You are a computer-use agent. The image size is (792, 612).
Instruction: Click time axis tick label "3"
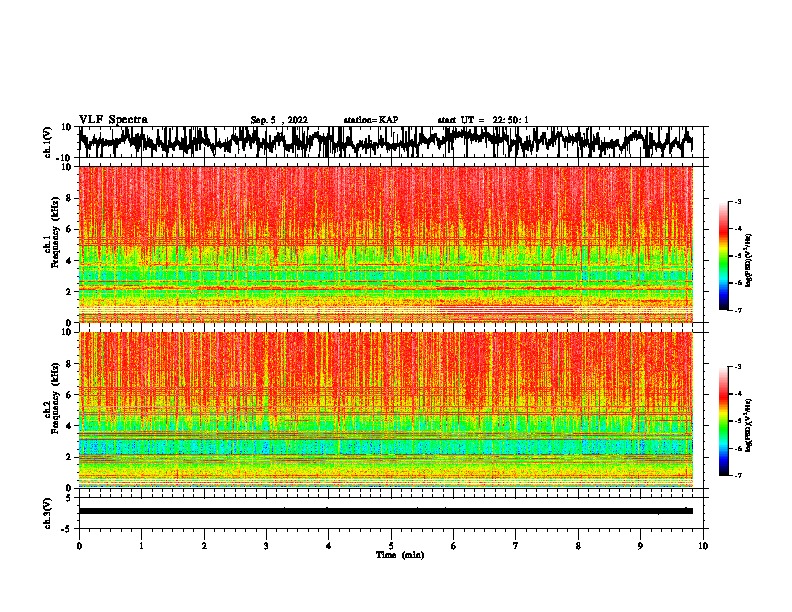[266, 546]
